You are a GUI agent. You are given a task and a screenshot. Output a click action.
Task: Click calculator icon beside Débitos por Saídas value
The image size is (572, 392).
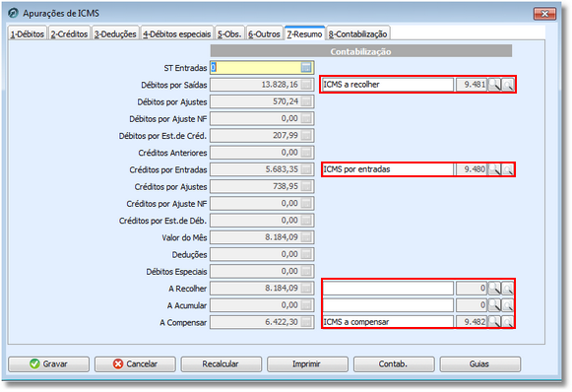coord(306,85)
